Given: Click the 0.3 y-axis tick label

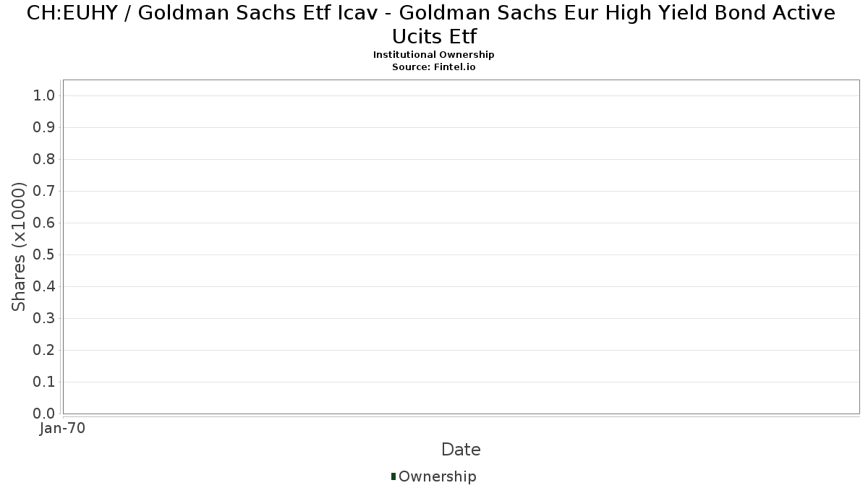Looking at the screenshot, I should 45,318.
